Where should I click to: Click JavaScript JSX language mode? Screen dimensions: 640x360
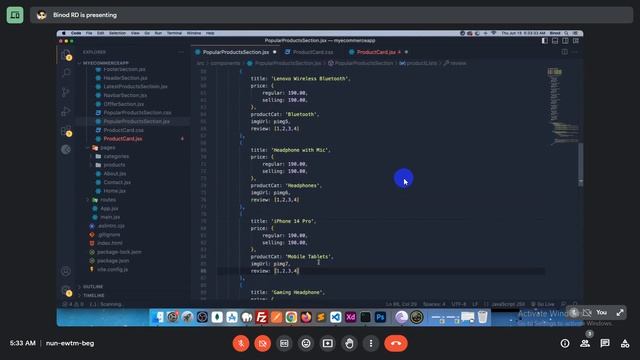tap(508, 304)
